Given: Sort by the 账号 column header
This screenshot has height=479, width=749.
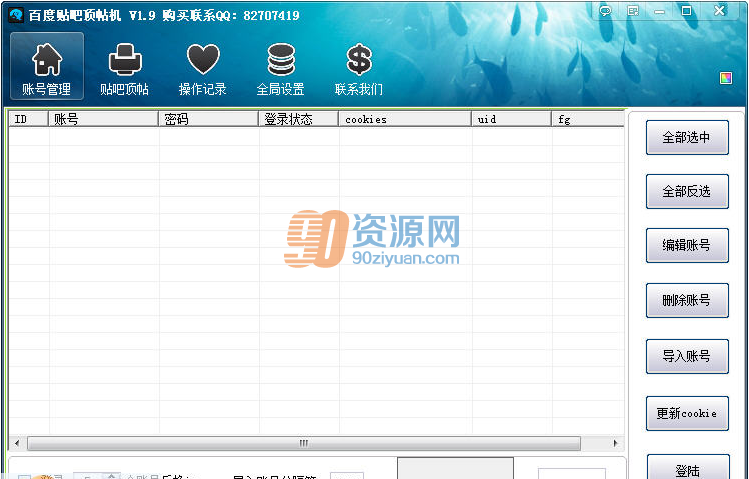Looking at the screenshot, I should click(x=103, y=119).
